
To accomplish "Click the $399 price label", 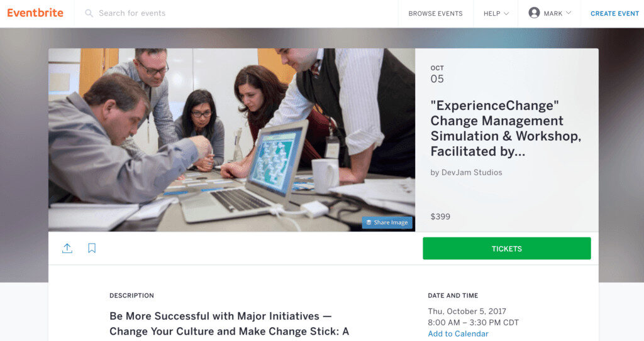I will click(440, 217).
